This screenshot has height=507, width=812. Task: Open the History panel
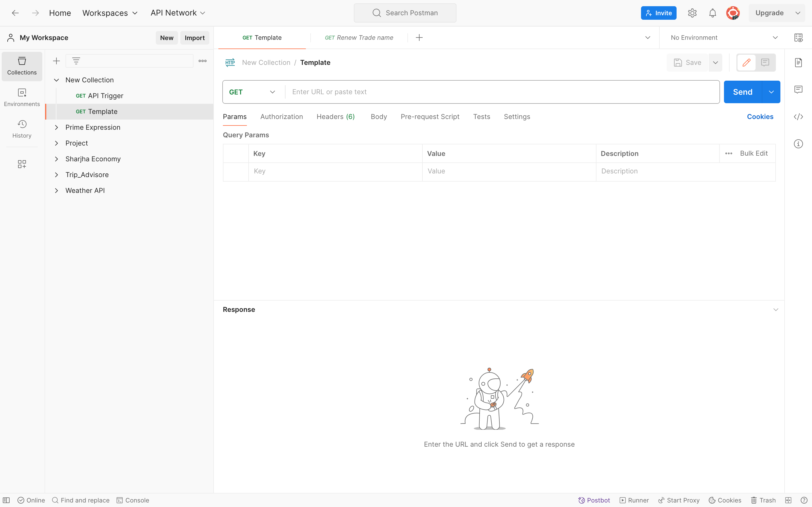point(21,129)
